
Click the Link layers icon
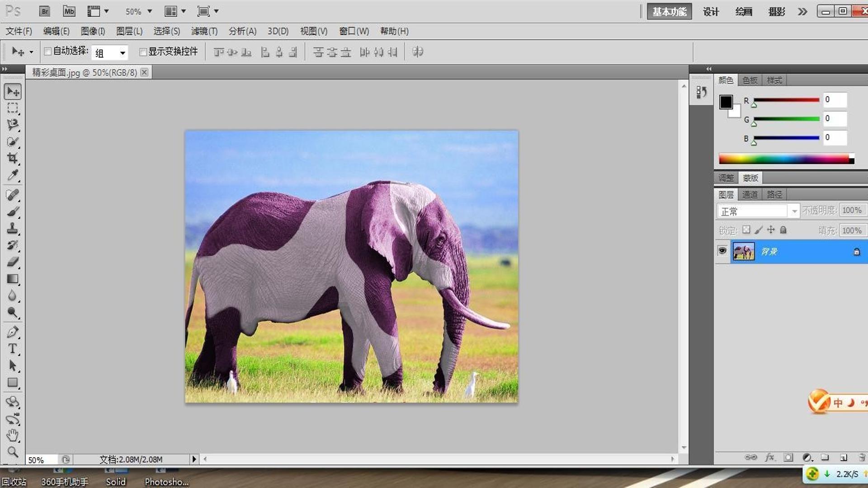pos(750,457)
